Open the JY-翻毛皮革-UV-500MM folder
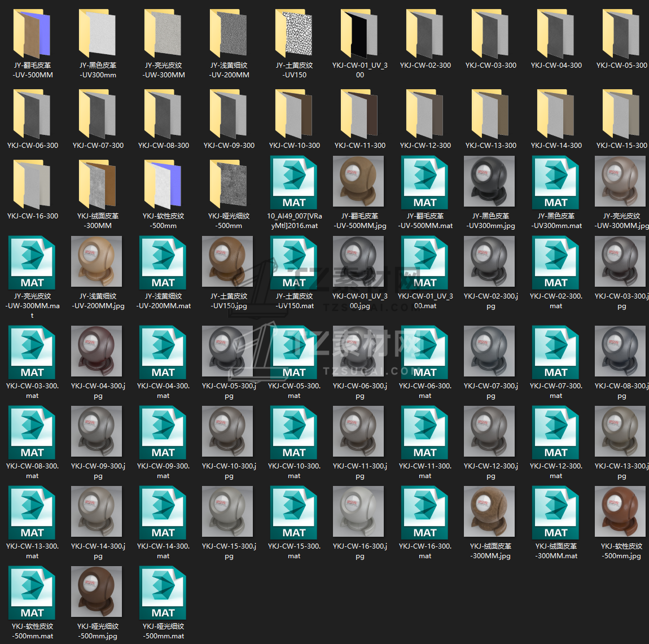 tap(32, 34)
